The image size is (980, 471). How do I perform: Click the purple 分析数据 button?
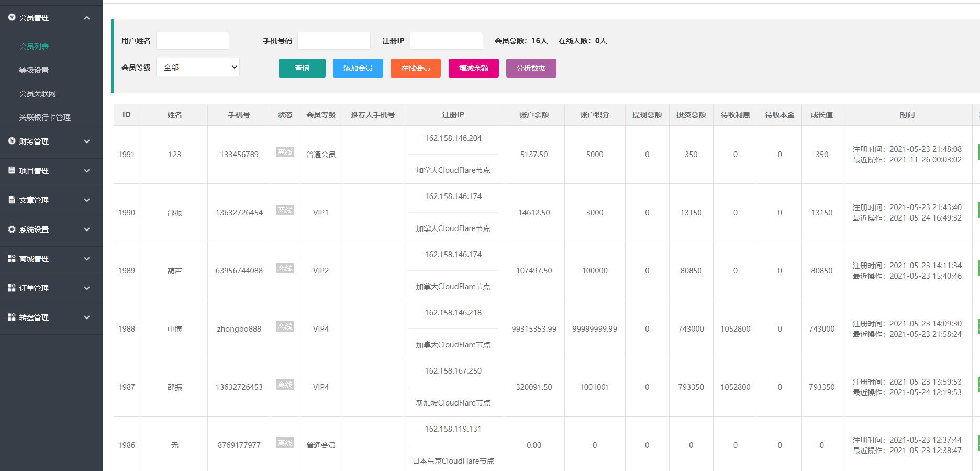(x=531, y=68)
